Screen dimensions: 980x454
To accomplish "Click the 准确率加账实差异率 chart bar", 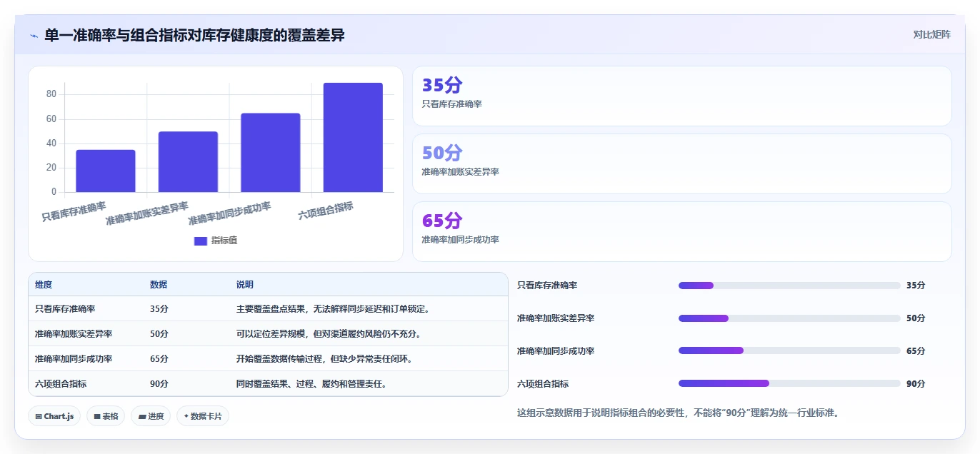I will click(188, 162).
